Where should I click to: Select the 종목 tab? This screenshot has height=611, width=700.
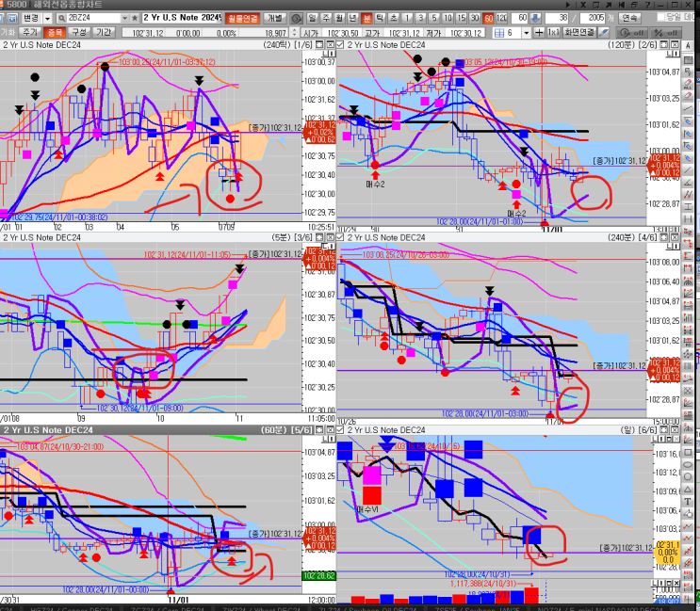point(55,33)
